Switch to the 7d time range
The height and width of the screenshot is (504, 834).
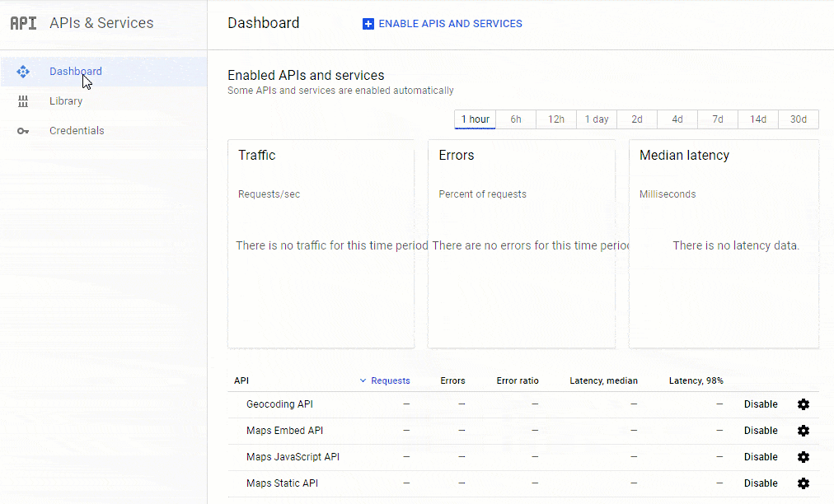[718, 119]
